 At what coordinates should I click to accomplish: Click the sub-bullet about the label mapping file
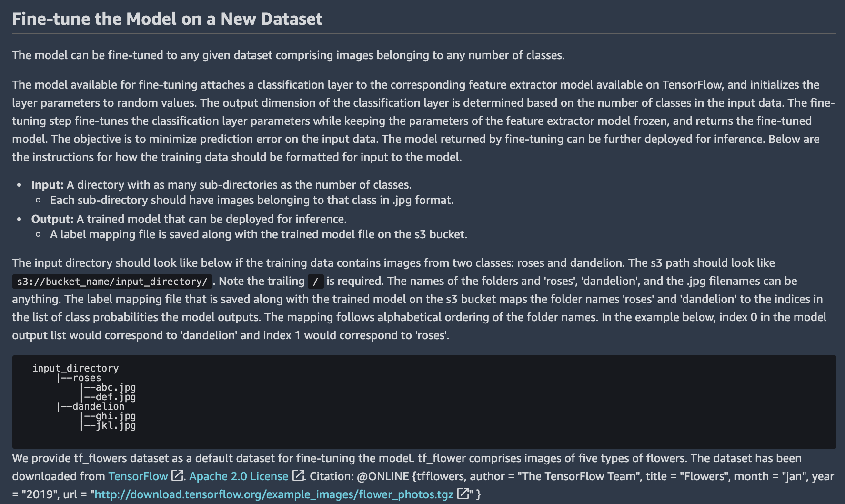(258, 234)
